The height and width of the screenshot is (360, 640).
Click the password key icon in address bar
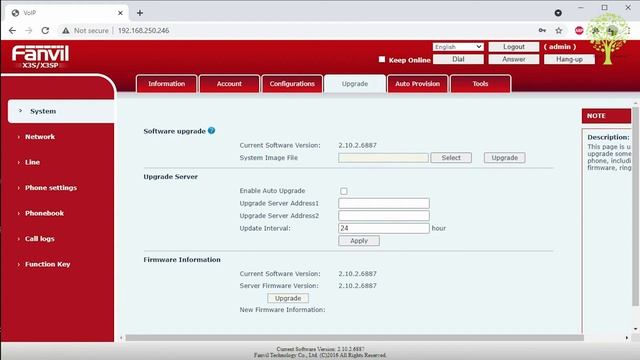(542, 31)
